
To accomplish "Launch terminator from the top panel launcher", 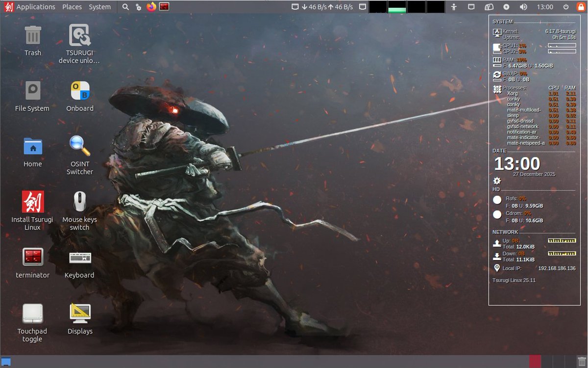I will point(164,7).
